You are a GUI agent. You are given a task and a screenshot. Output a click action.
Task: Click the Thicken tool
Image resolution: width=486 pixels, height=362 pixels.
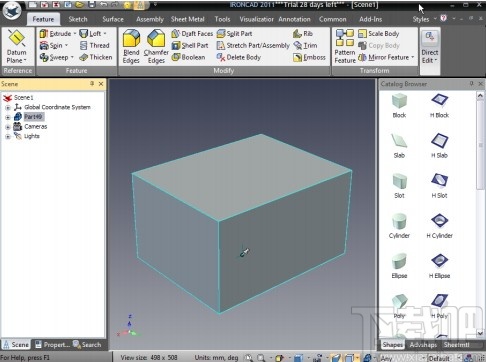pos(96,57)
